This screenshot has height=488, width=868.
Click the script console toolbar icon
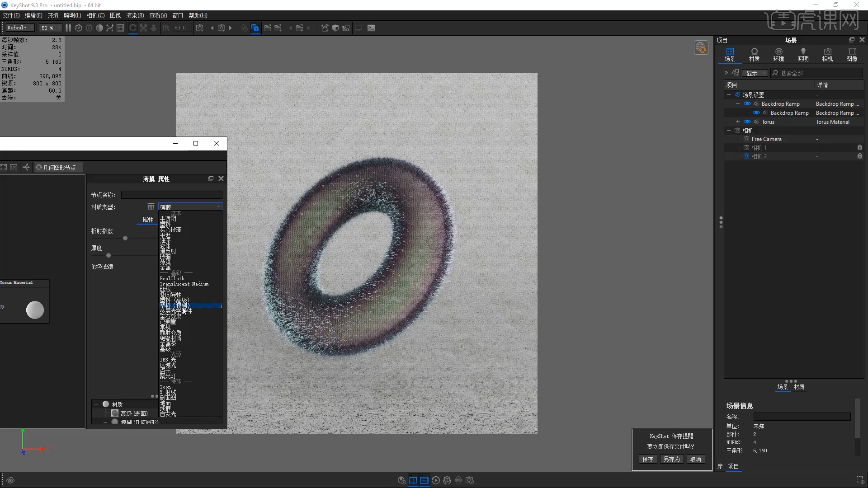(371, 28)
